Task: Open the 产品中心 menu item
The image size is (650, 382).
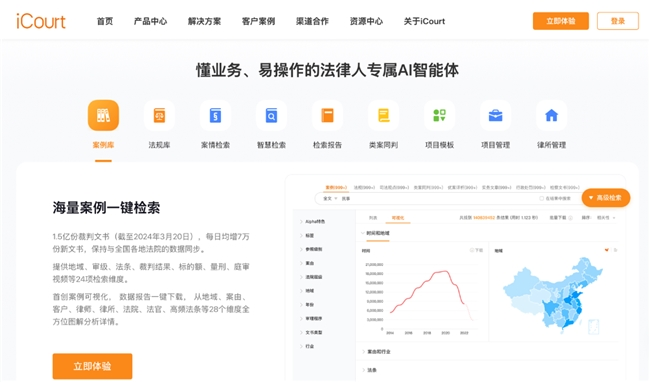Action: point(150,21)
